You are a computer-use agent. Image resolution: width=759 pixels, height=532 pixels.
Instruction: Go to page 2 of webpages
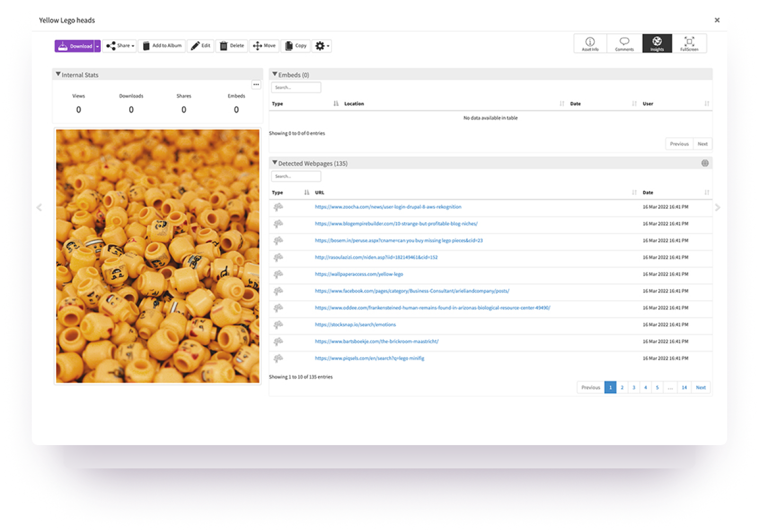click(622, 388)
